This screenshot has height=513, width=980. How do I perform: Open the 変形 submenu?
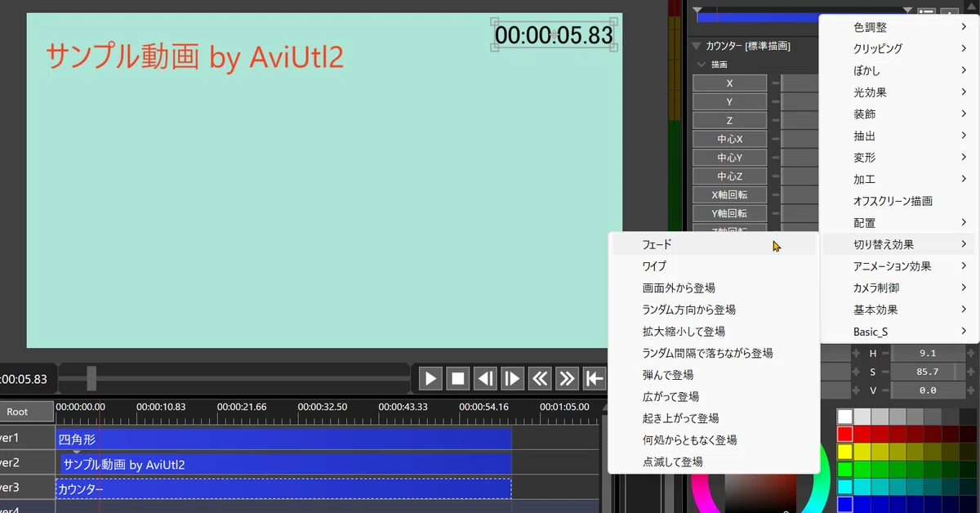(x=901, y=158)
